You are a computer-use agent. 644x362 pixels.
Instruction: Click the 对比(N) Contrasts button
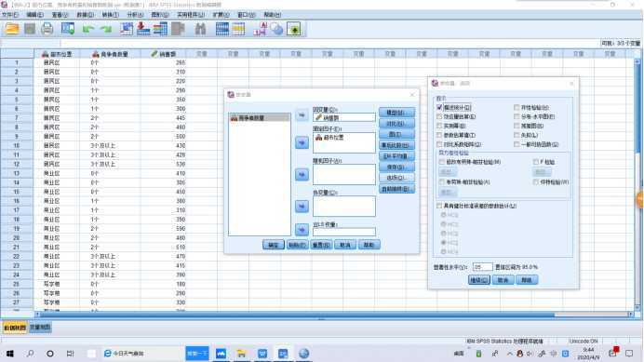point(396,123)
